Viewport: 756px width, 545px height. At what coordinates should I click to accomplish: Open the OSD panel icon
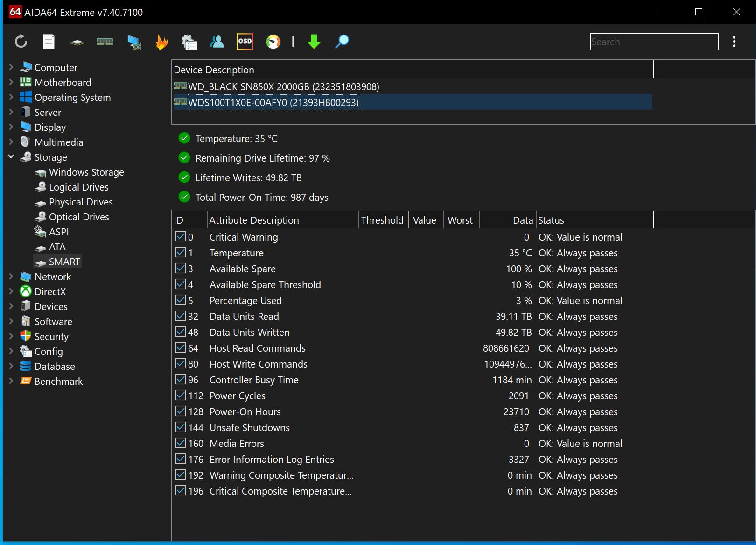pyautogui.click(x=245, y=41)
